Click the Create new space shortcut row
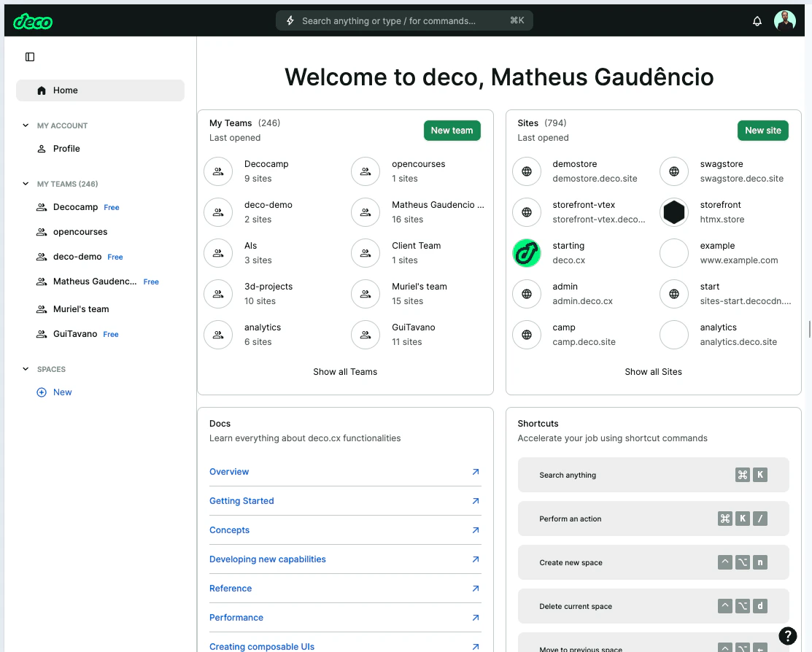 click(653, 562)
